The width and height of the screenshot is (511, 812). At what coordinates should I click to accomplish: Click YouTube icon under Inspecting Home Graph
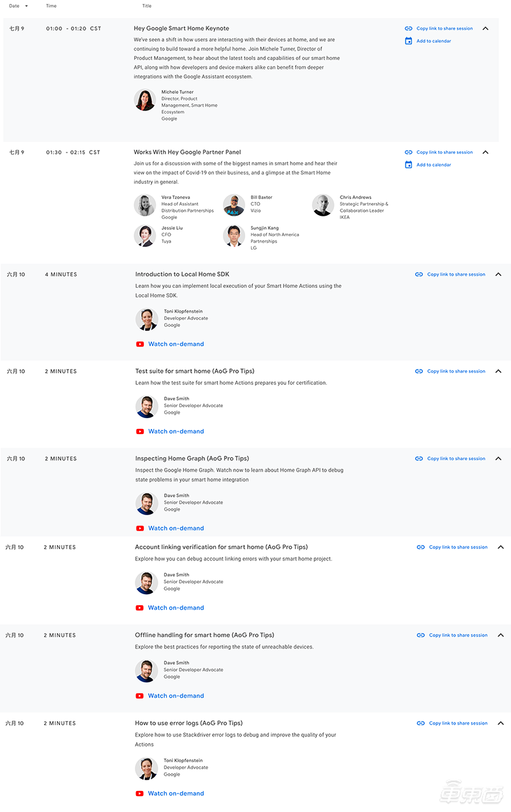pyautogui.click(x=140, y=529)
